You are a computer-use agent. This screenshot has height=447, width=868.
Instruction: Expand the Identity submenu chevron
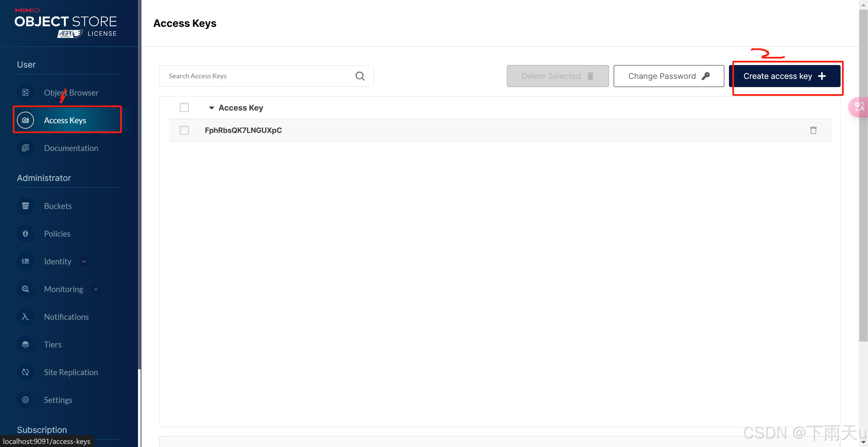tap(84, 262)
